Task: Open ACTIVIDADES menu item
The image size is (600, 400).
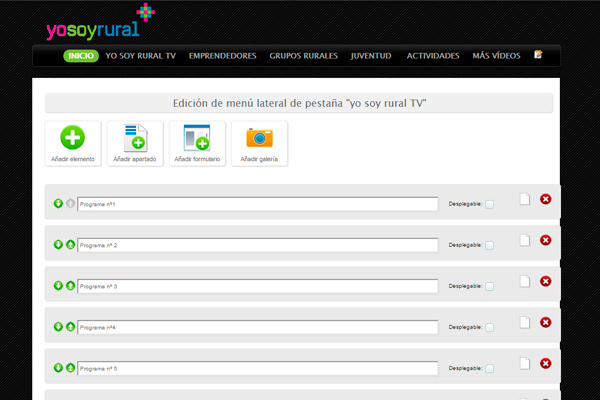Action: tap(433, 56)
